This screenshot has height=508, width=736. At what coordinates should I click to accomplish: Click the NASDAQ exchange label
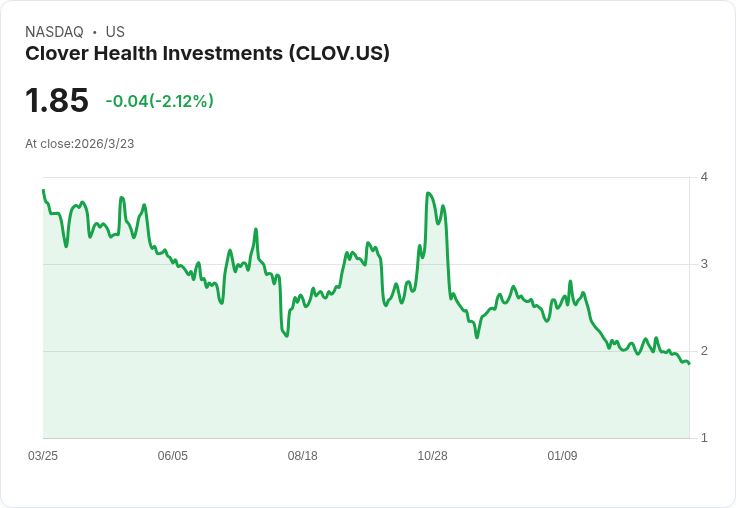tap(54, 32)
